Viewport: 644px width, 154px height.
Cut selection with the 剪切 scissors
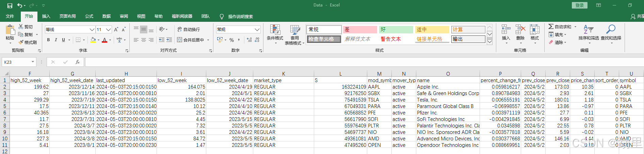pyautogui.click(x=26, y=27)
